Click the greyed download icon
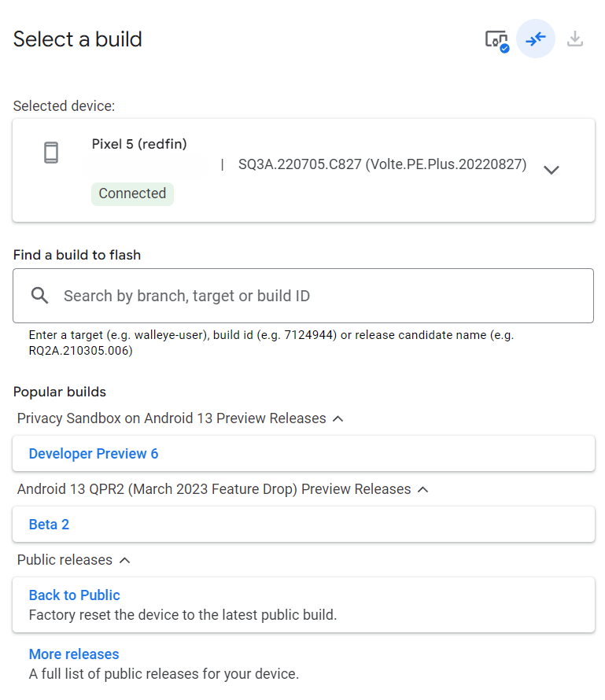 click(x=575, y=39)
